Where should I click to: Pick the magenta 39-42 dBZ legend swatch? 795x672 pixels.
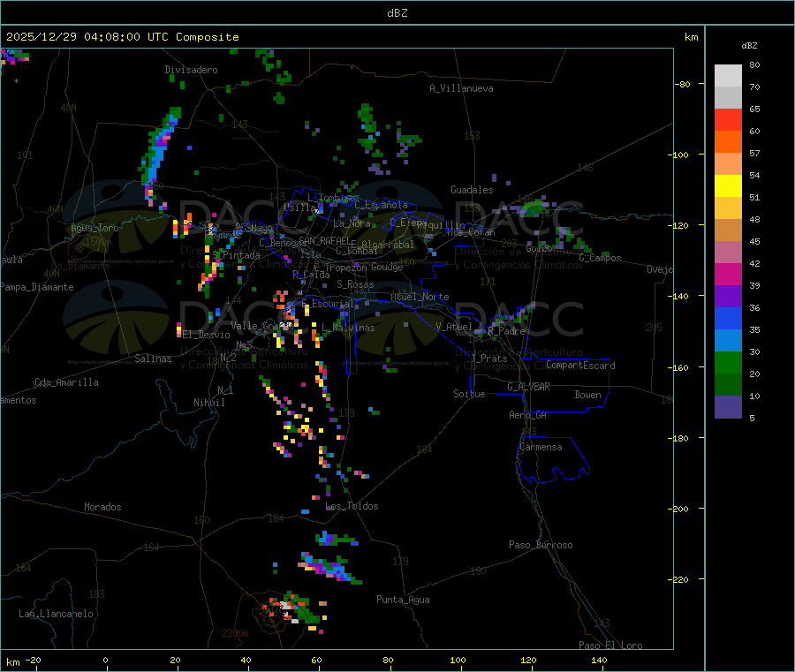coord(728,274)
